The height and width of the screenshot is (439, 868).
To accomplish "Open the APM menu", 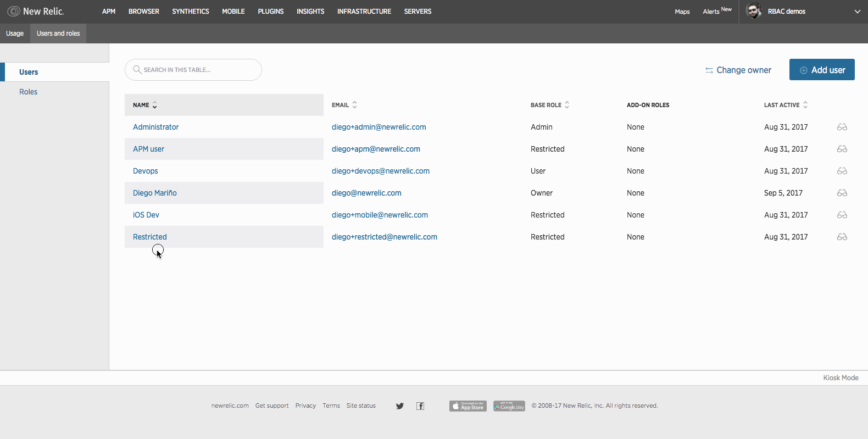I will (x=109, y=11).
